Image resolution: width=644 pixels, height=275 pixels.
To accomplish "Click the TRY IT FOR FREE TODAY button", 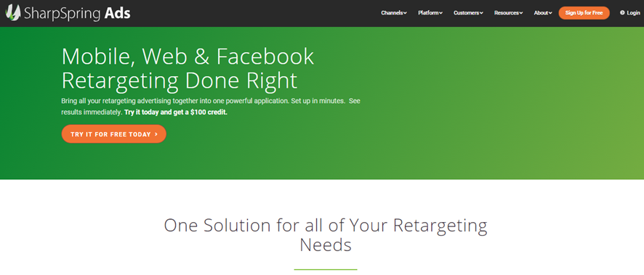I will pyautogui.click(x=114, y=134).
